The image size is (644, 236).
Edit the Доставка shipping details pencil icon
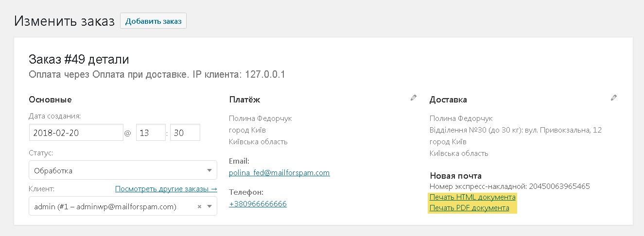(614, 98)
